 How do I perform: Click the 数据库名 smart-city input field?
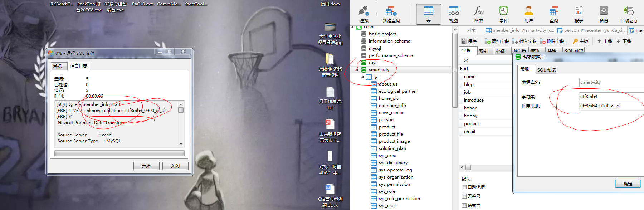click(x=611, y=82)
